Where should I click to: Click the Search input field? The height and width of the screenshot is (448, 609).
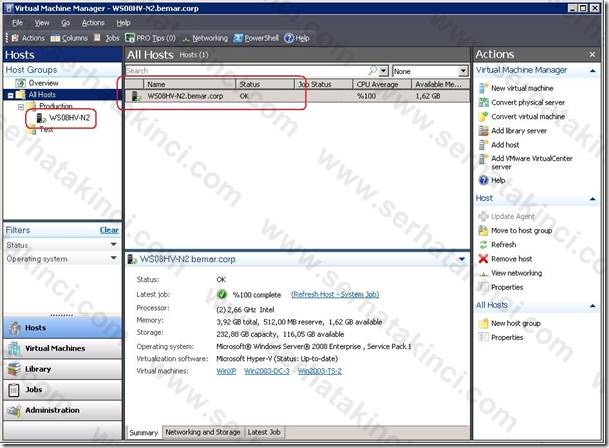pyautogui.click(x=246, y=71)
